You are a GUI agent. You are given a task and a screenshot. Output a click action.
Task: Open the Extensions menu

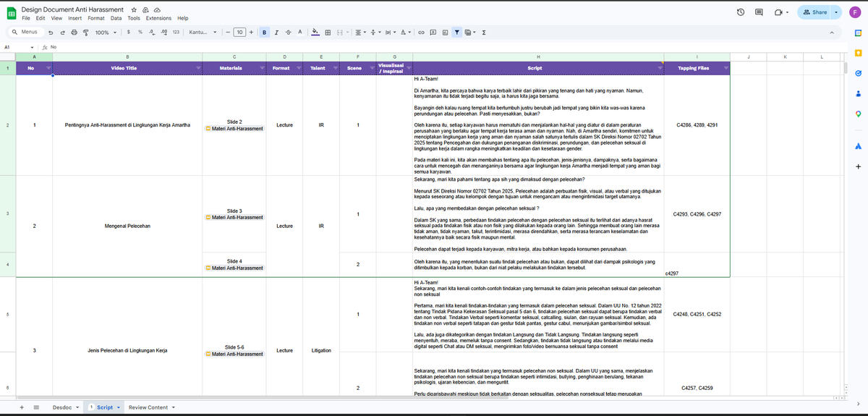coord(158,18)
